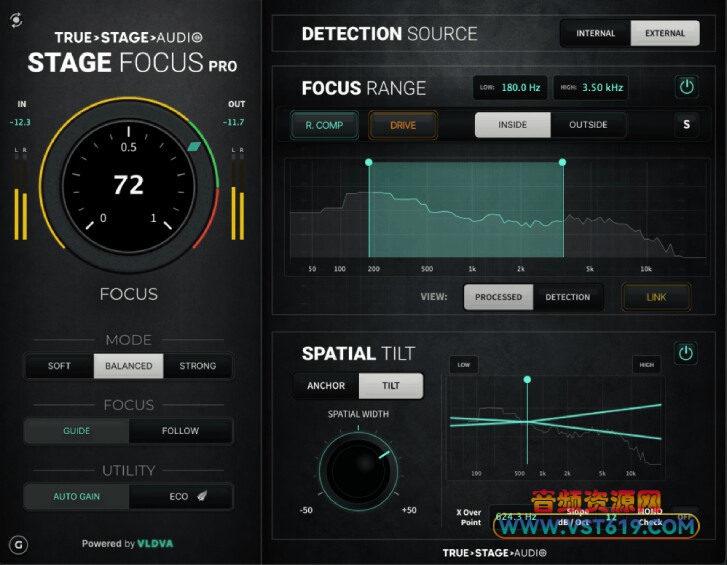This screenshot has width=727, height=565.
Task: Choose GUIDE focus behavior
Action: [77, 431]
